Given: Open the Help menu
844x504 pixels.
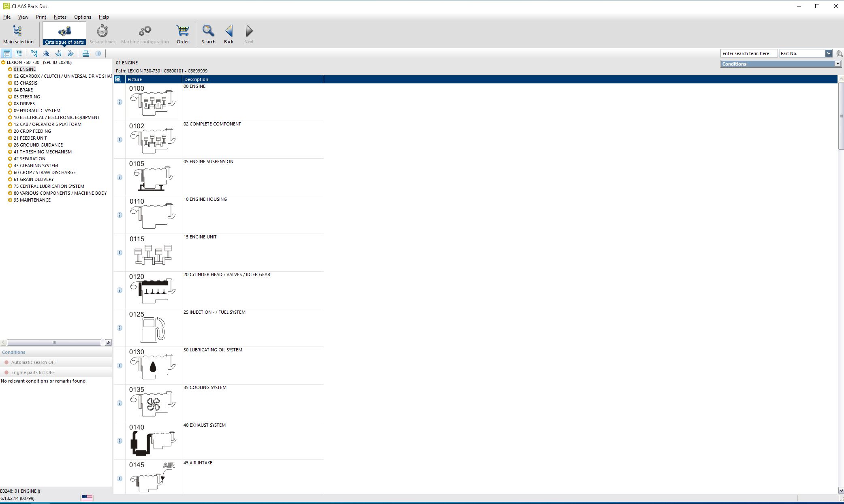Looking at the screenshot, I should [104, 17].
